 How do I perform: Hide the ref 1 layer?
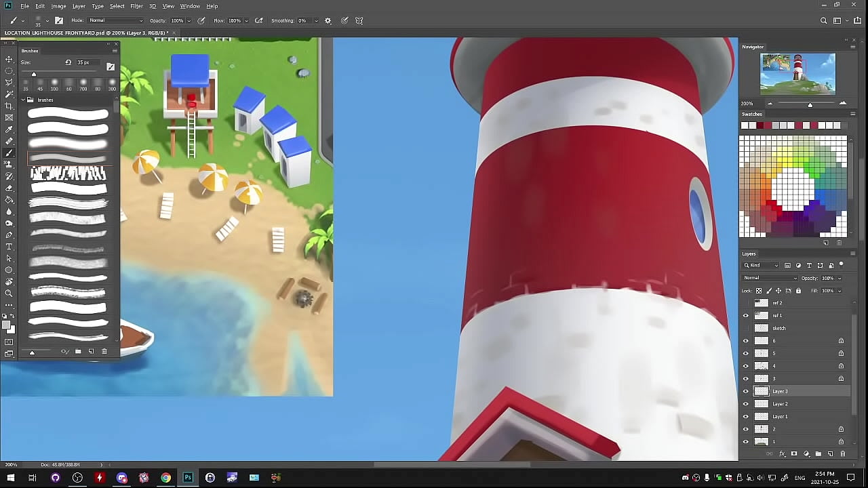(746, 316)
